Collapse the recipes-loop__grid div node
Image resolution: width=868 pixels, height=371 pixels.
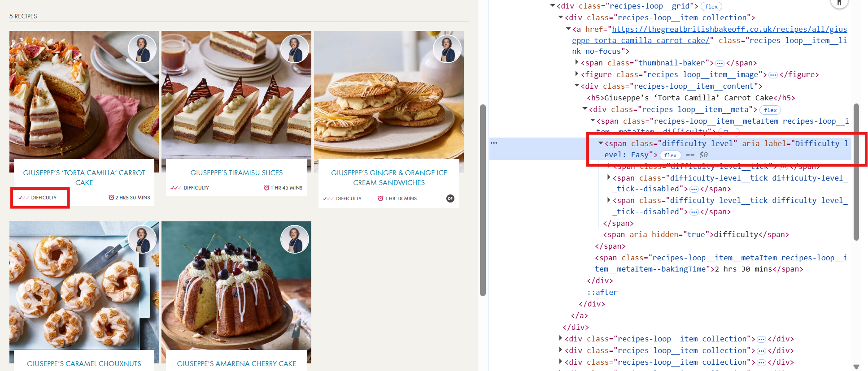(553, 6)
